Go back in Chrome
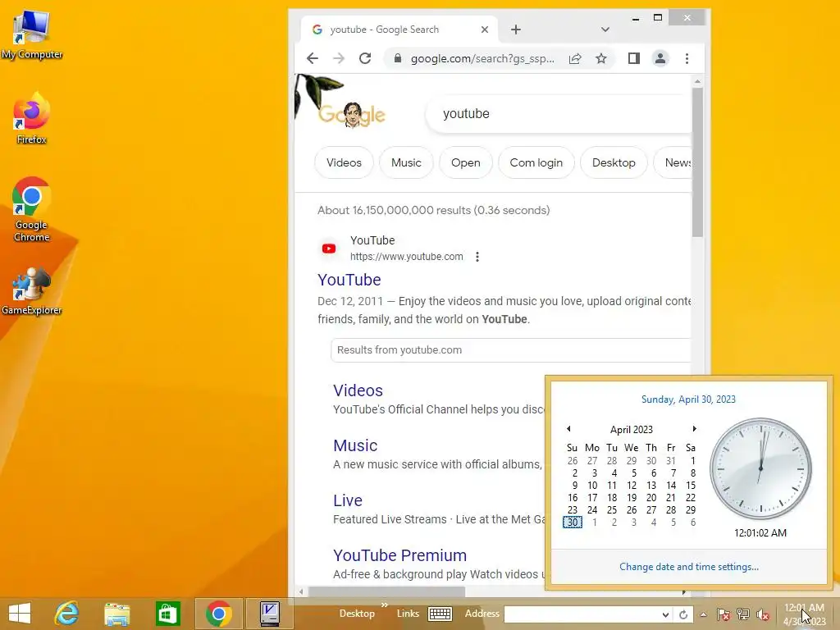Screen dimensions: 840x630 coord(313,58)
